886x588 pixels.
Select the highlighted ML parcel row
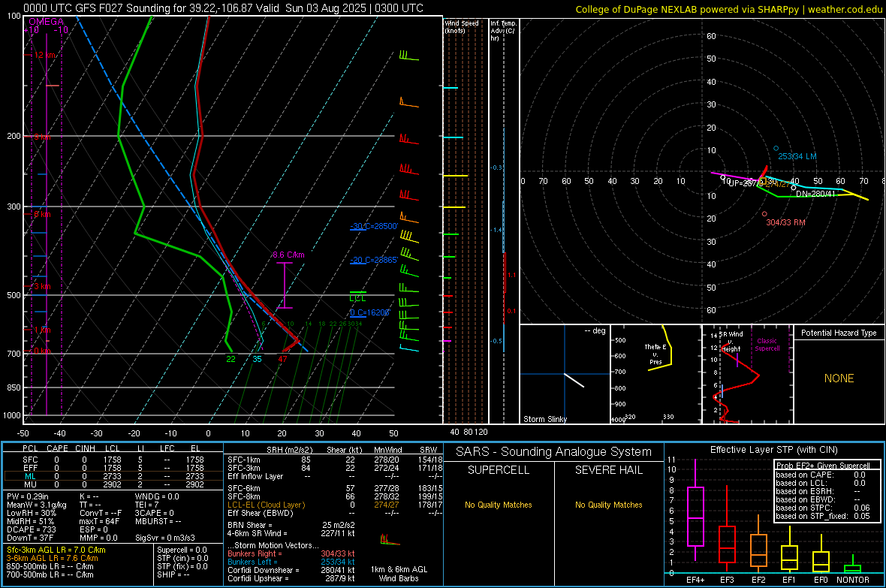[113, 476]
